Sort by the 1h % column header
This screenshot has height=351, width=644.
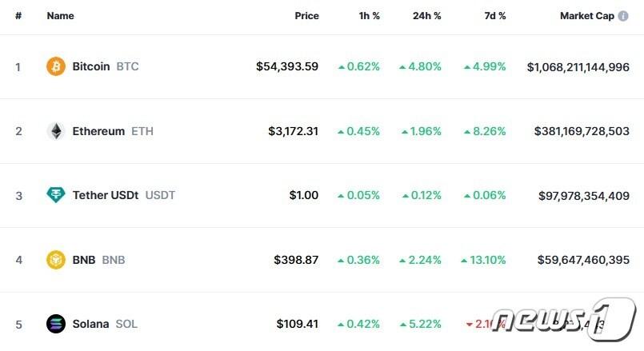pyautogui.click(x=369, y=16)
